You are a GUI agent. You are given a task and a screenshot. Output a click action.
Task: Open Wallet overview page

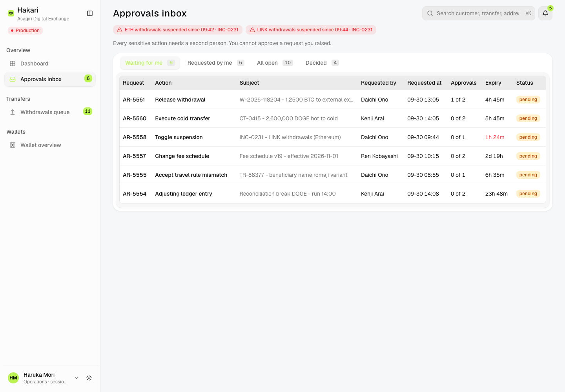tap(50, 145)
